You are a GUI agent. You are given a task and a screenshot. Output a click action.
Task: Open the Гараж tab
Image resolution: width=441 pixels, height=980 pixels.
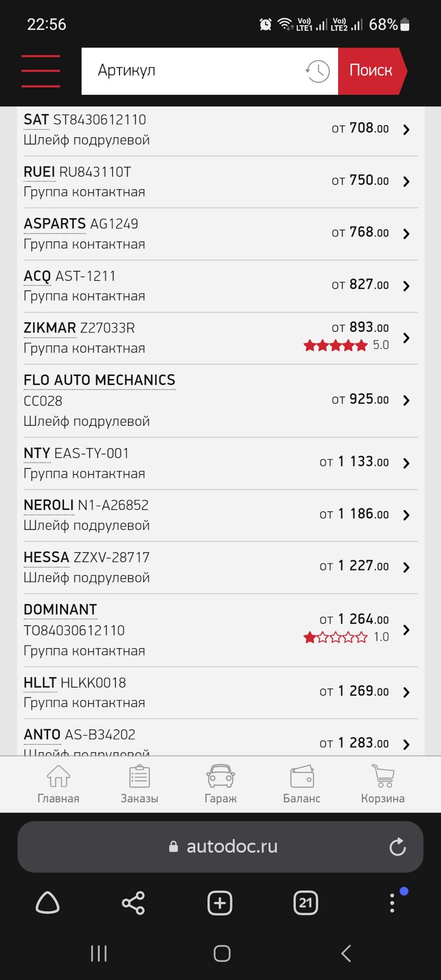pos(220,783)
